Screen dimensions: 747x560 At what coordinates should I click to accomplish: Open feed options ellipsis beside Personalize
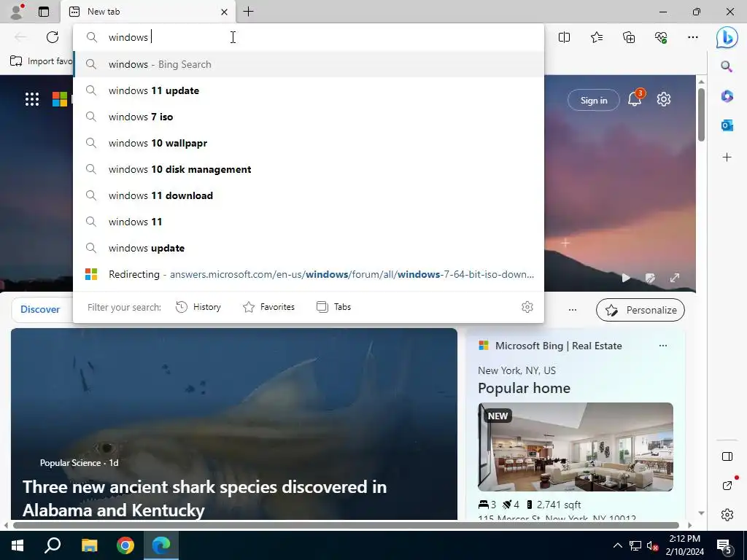click(x=572, y=310)
